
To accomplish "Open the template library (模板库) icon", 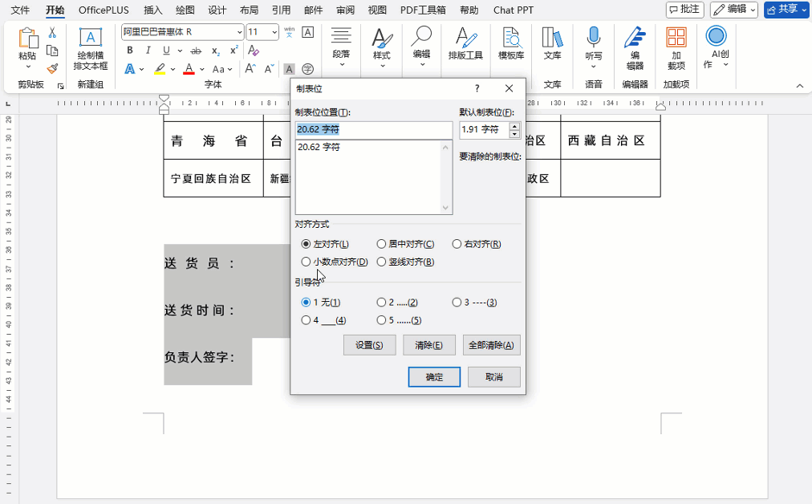I will click(511, 37).
